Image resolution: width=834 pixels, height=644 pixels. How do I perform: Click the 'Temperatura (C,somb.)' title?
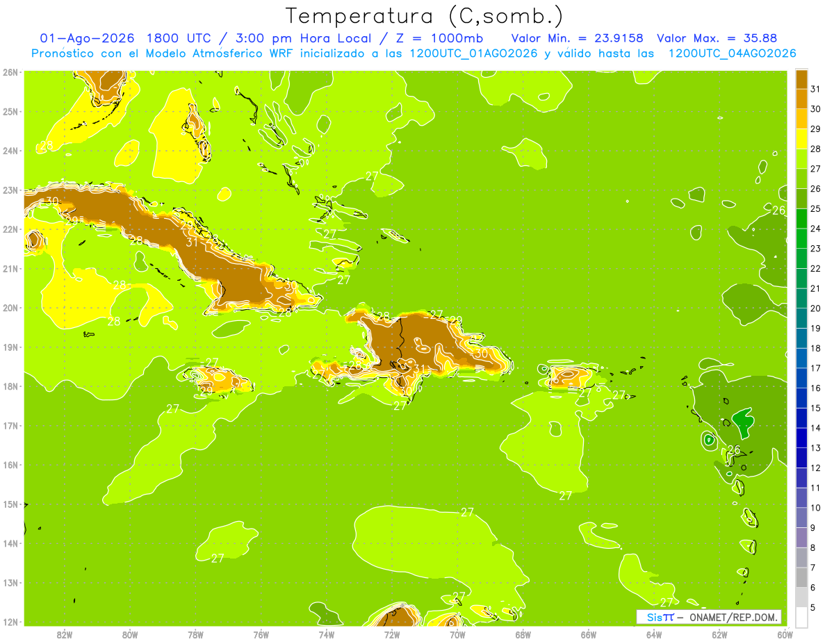point(425,16)
